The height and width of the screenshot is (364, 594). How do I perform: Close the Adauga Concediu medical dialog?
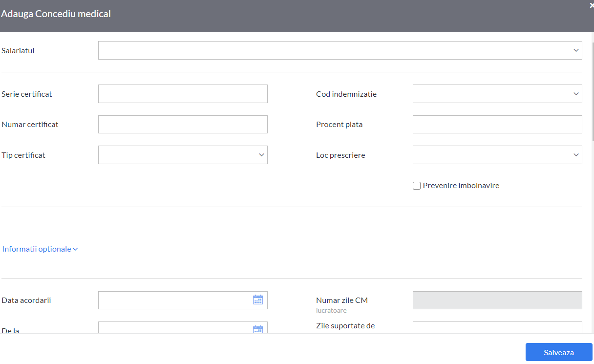click(x=591, y=5)
